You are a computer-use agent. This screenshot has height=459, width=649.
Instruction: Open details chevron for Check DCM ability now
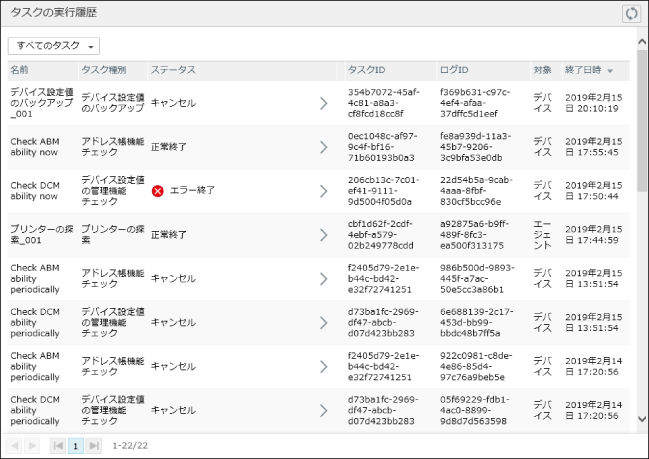[323, 190]
